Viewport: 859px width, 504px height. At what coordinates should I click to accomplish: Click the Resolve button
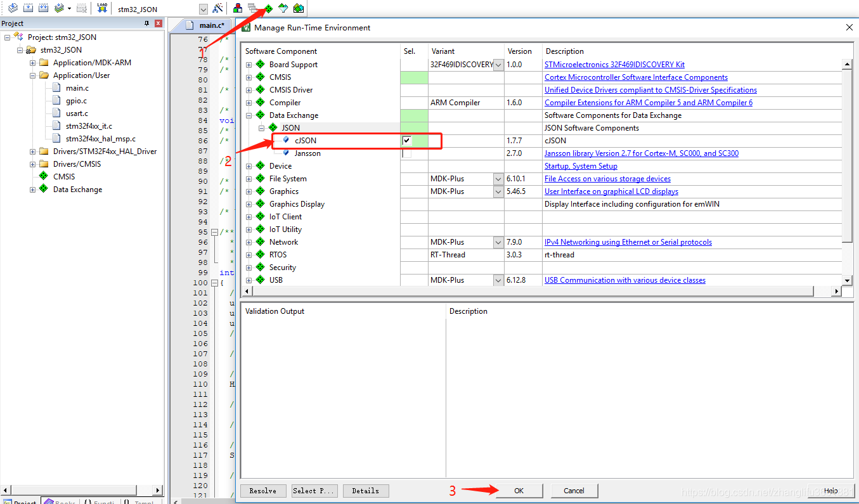[x=263, y=490]
